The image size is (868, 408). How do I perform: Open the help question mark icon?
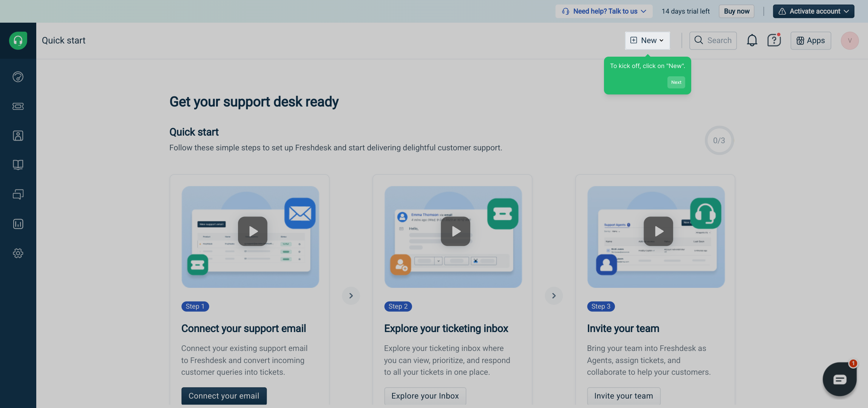tap(774, 40)
